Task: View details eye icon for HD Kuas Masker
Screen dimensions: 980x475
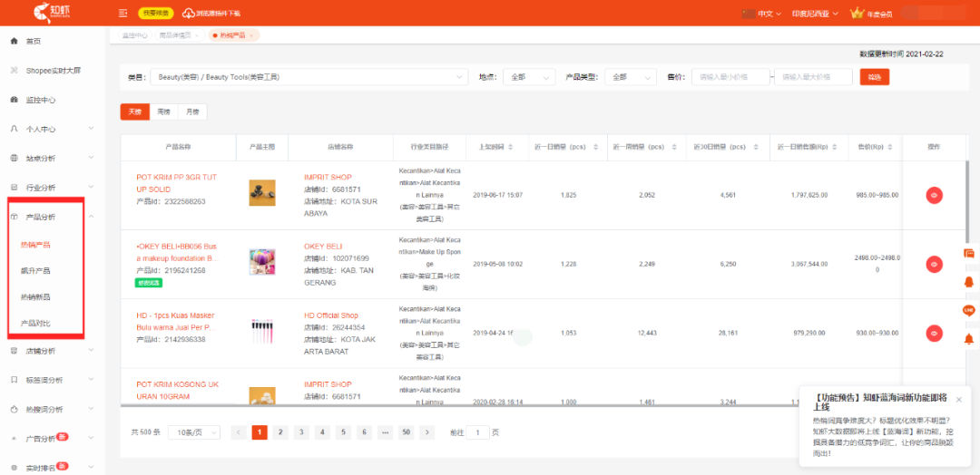Action: pyautogui.click(x=935, y=334)
